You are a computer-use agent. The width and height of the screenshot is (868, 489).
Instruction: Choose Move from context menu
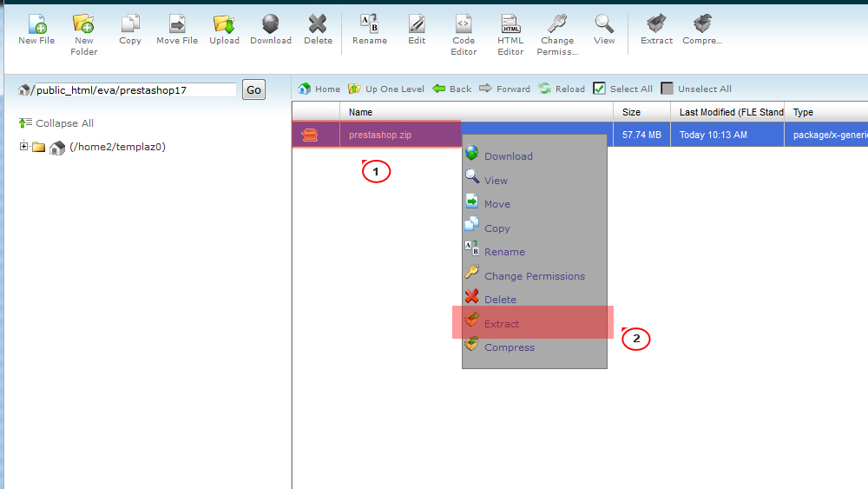pyautogui.click(x=497, y=204)
